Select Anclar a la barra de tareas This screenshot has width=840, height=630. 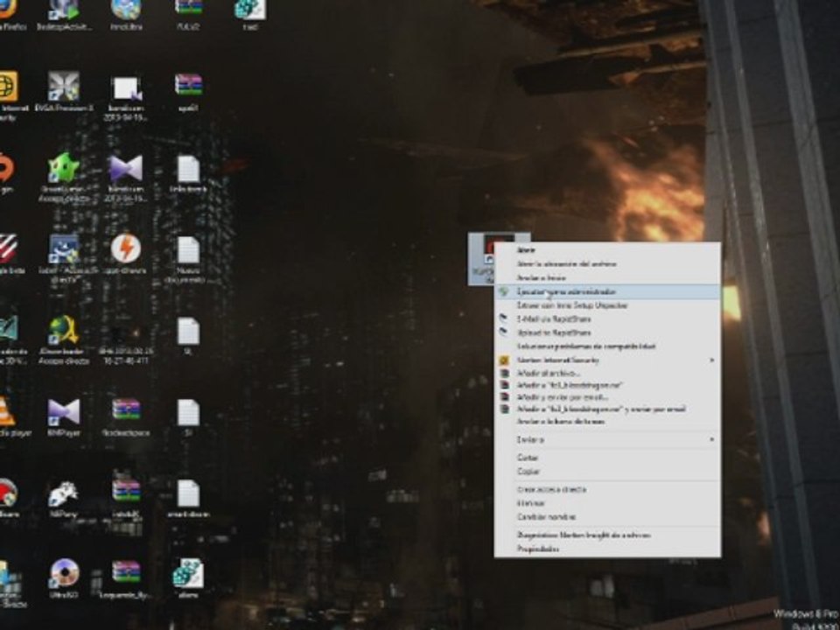(x=607, y=422)
